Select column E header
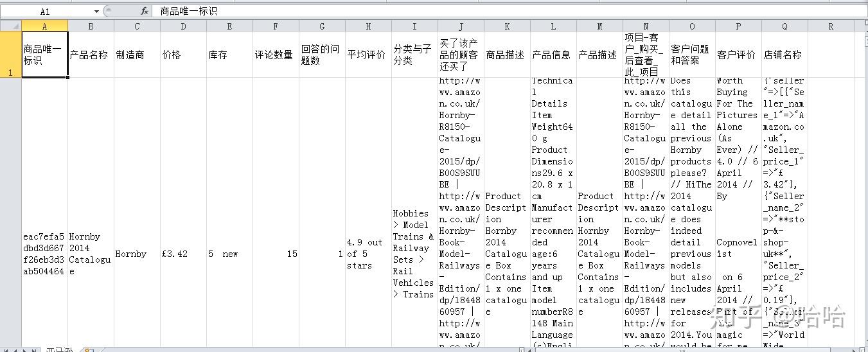The width and height of the screenshot is (868, 352). [229, 26]
